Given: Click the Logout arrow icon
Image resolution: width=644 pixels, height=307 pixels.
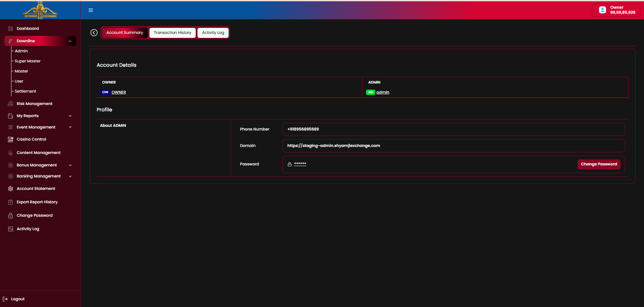Looking at the screenshot, I should (x=5, y=299).
